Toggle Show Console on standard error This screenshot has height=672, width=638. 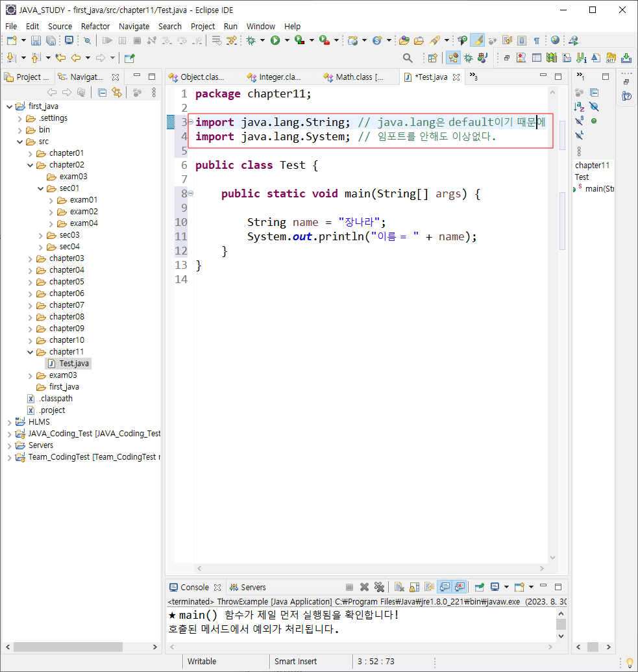tap(460, 587)
